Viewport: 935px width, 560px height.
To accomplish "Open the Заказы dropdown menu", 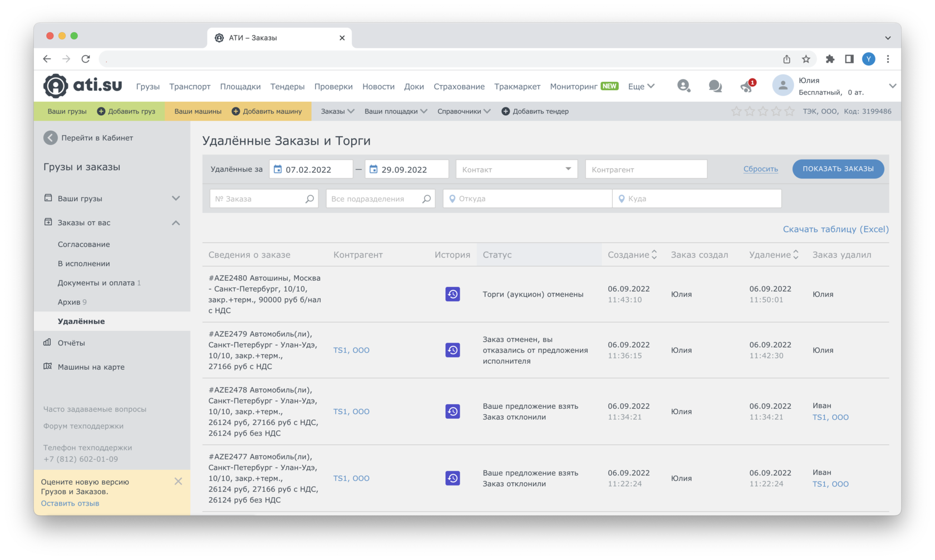I will tap(337, 111).
